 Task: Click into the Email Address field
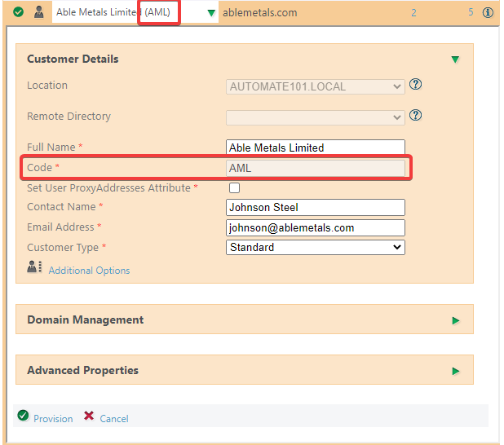tap(315, 227)
